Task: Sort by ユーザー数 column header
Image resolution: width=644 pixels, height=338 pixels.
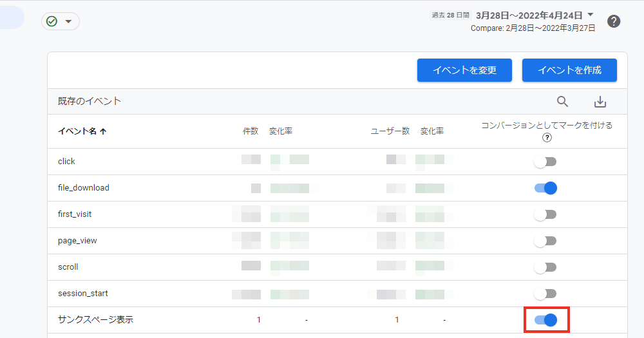Action: click(390, 131)
